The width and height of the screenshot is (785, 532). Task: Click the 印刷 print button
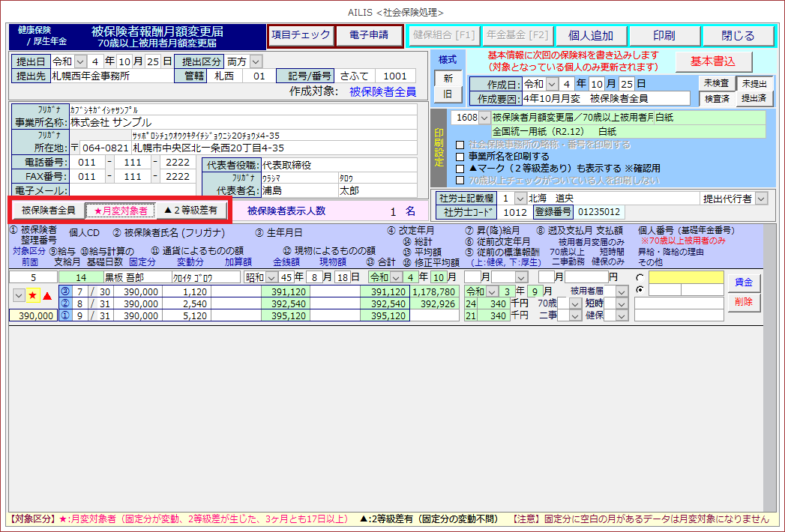click(664, 36)
